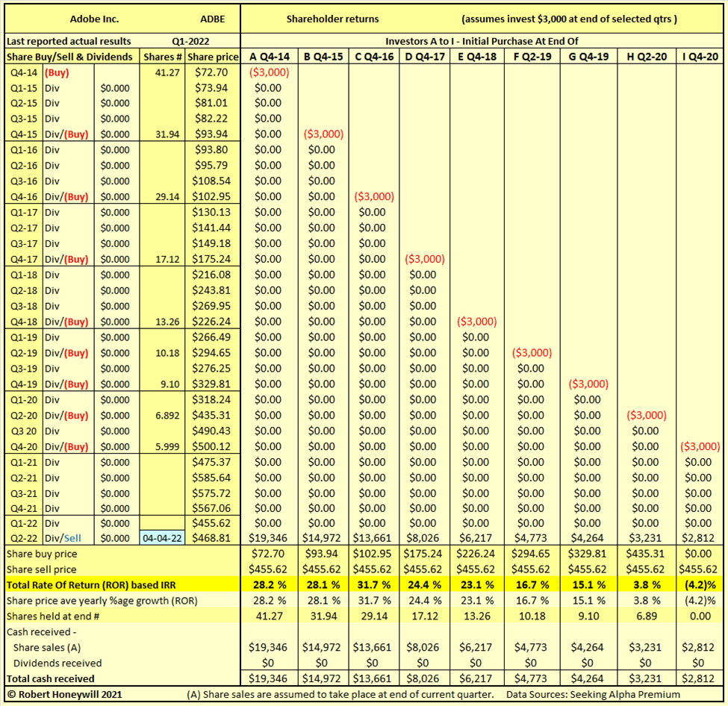Click the 6.892 shares number cell

(163, 415)
